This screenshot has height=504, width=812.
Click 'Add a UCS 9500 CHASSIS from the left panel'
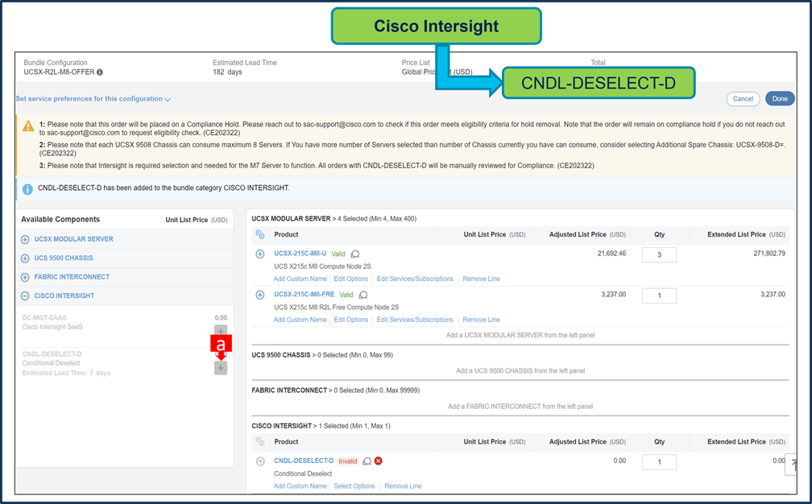(x=520, y=371)
